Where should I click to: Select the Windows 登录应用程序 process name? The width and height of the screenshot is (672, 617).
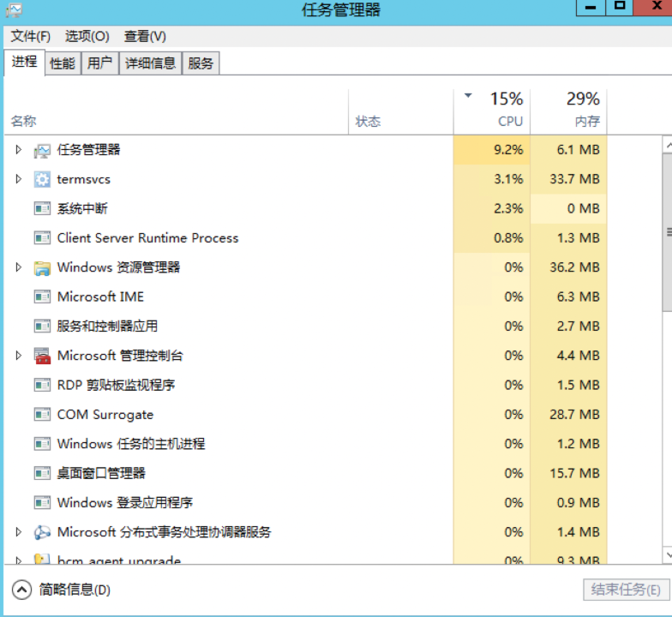[x=125, y=502]
